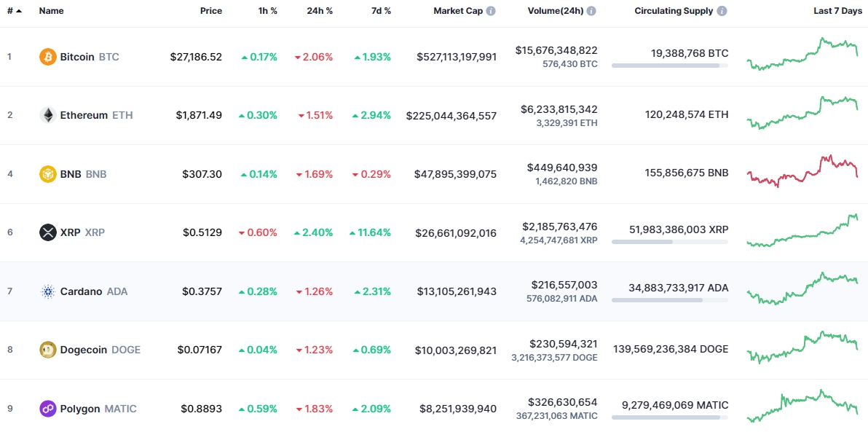Click Polygon's circulating supply progress bar
868x432 pixels.
(x=670, y=417)
